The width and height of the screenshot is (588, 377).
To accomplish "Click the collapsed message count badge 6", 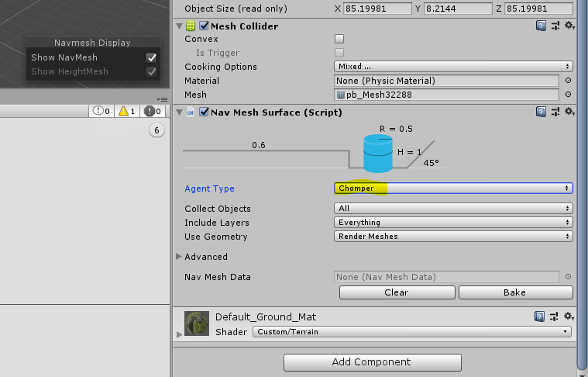I will (x=156, y=130).
